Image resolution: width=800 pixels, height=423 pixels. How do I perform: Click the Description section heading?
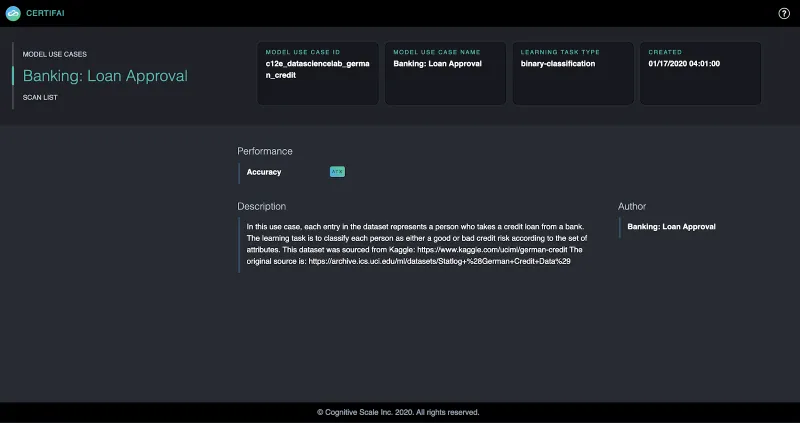pyautogui.click(x=261, y=207)
